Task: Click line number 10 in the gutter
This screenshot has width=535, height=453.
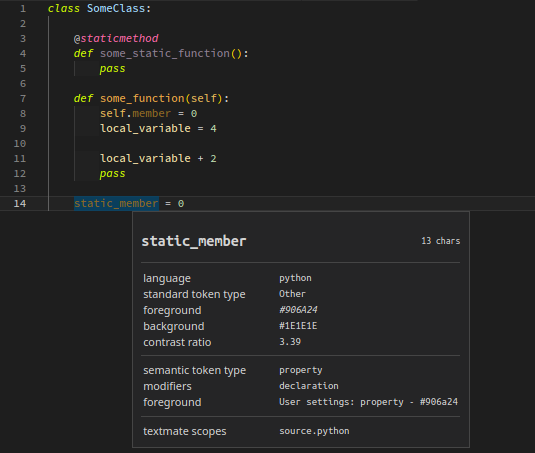Action: point(20,143)
